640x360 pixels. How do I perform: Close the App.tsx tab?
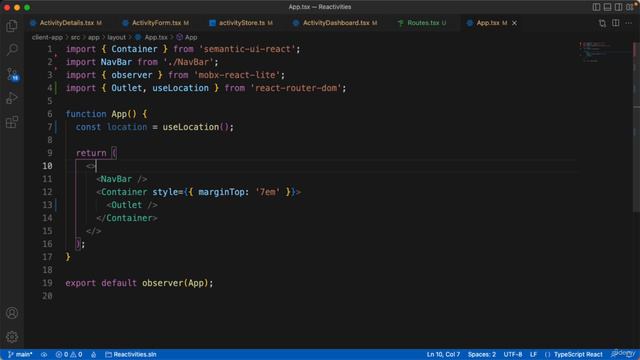514,23
